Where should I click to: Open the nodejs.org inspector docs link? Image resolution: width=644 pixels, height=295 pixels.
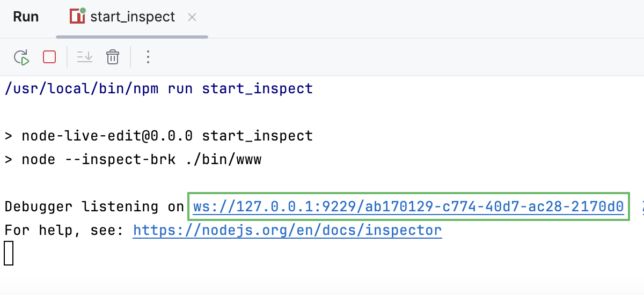287,231
